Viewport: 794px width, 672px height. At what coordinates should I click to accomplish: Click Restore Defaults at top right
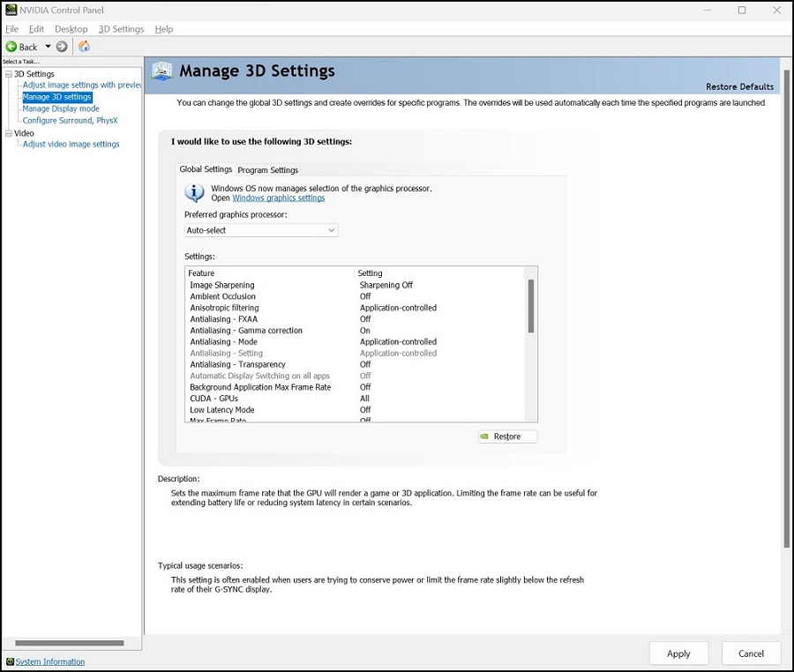click(x=738, y=86)
